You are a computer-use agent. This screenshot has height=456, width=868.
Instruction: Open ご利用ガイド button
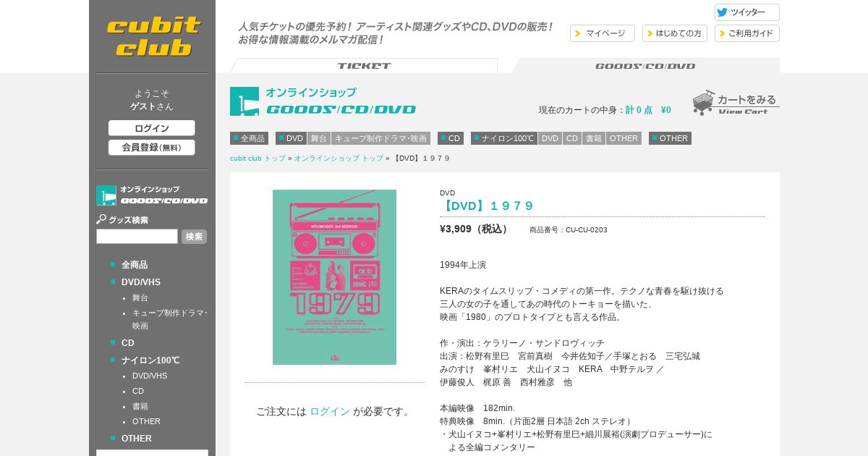(747, 33)
